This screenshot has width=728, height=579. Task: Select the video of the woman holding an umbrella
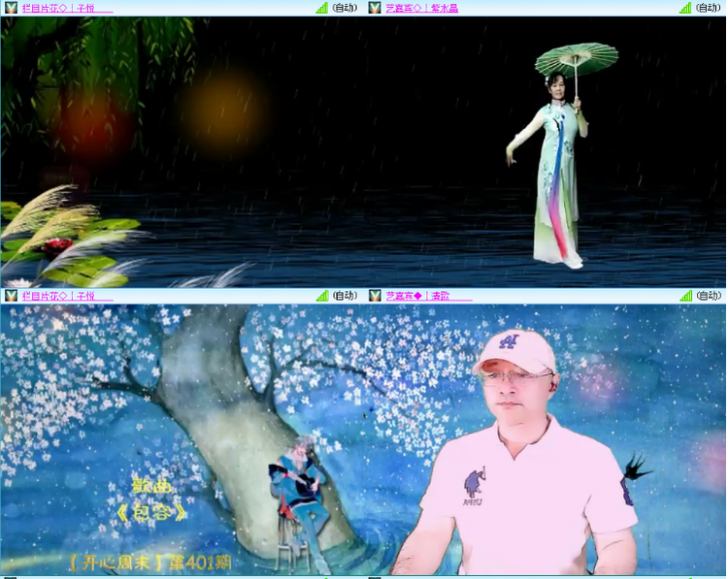pos(546,150)
